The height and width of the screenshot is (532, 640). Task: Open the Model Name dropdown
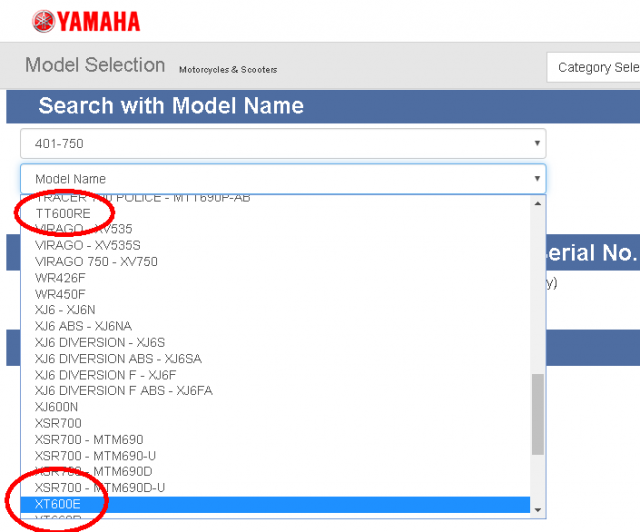(x=283, y=179)
